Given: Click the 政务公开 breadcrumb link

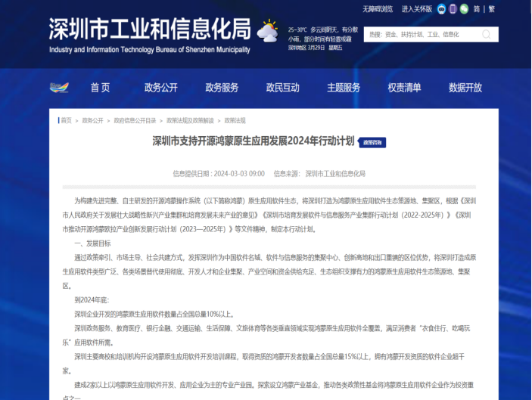Looking at the screenshot, I should [x=92, y=121].
